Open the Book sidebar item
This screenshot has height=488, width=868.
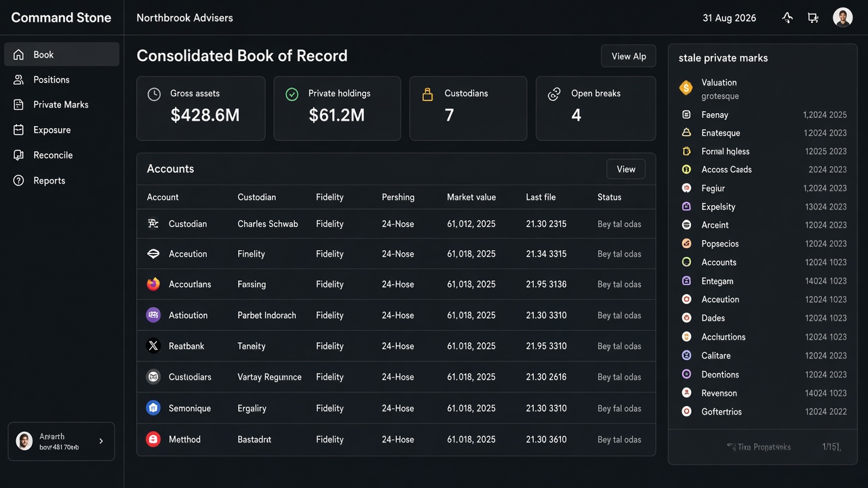pos(62,54)
